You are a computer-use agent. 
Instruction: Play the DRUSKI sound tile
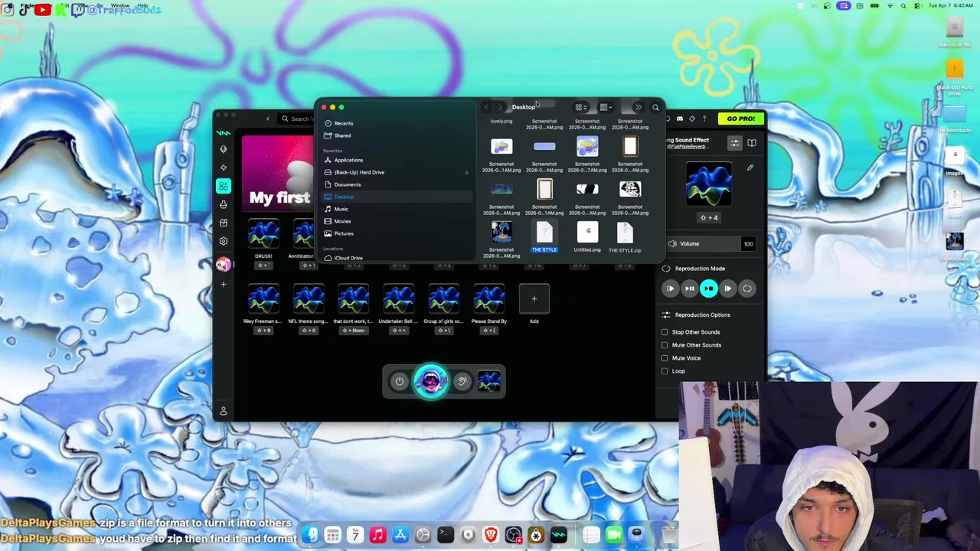[263, 234]
